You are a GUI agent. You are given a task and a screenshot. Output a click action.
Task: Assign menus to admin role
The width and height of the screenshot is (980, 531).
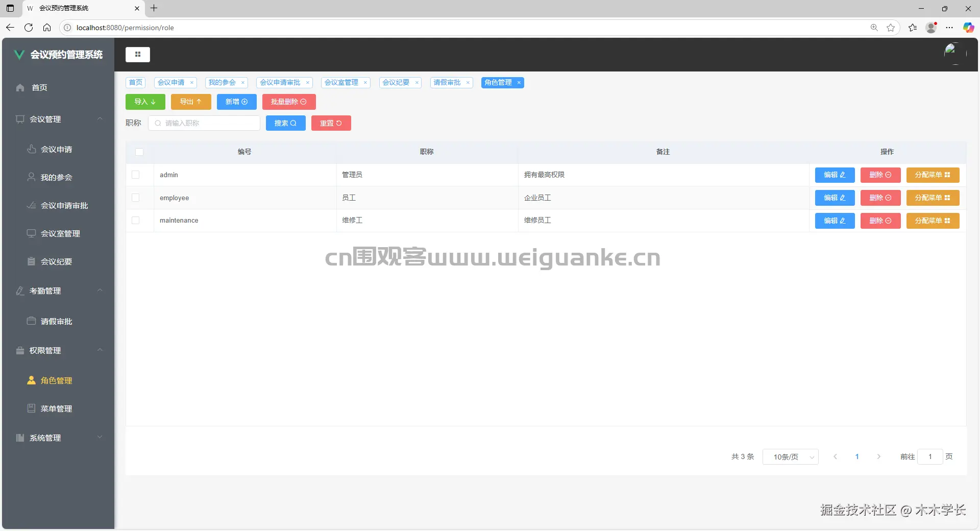(x=933, y=175)
